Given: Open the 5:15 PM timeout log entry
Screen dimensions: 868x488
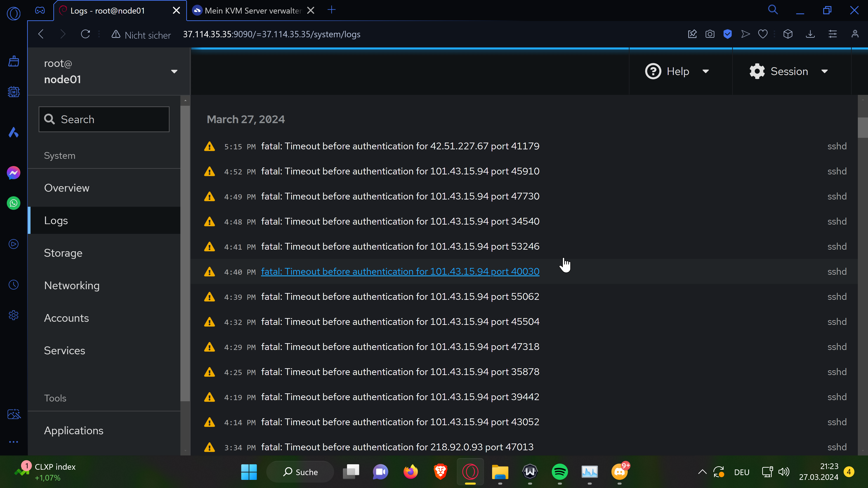Looking at the screenshot, I should (x=400, y=146).
